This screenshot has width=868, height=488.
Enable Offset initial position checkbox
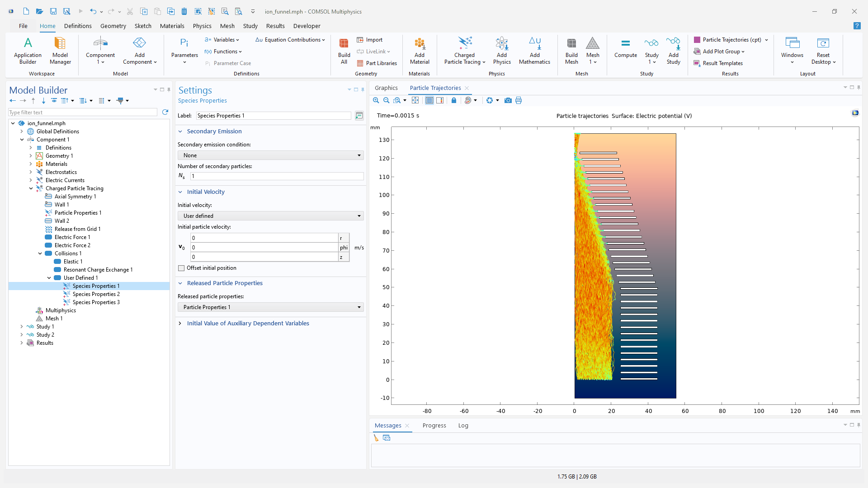point(181,268)
